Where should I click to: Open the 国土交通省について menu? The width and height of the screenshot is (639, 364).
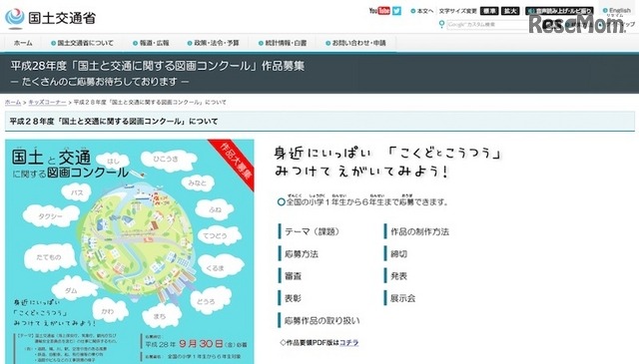tap(82, 43)
